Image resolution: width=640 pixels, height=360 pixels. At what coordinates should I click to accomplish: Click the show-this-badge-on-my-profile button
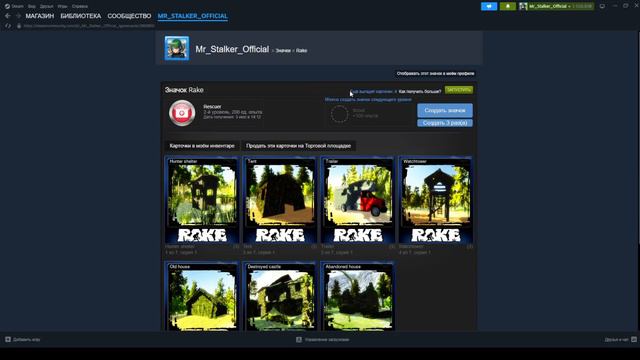(436, 73)
